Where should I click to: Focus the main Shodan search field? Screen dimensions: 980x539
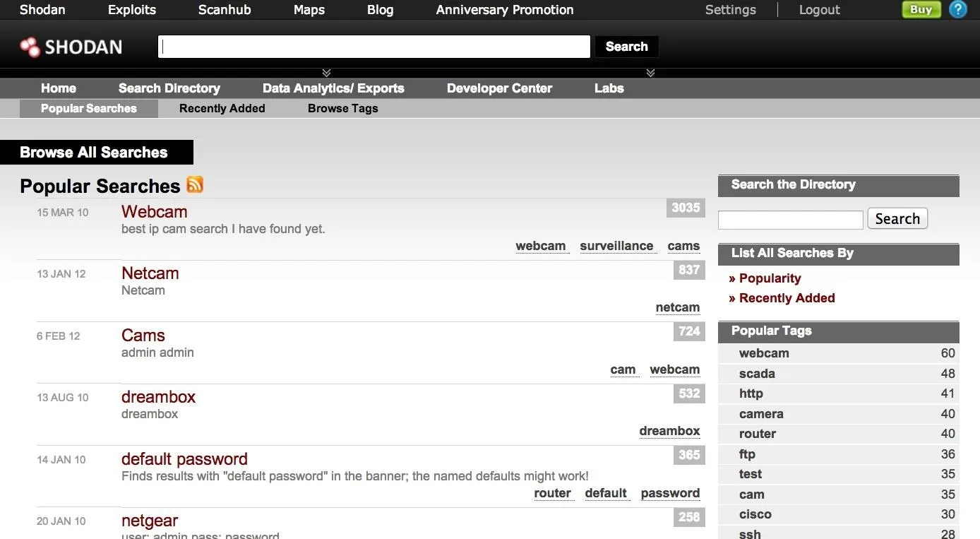point(374,47)
